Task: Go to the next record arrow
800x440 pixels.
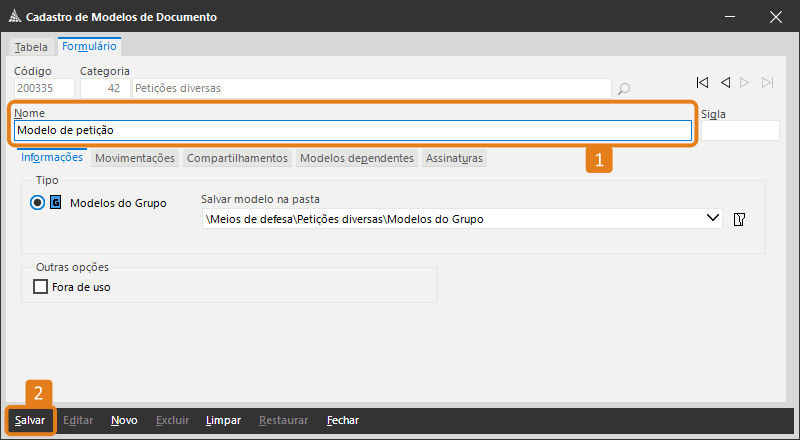Action: 745,82
